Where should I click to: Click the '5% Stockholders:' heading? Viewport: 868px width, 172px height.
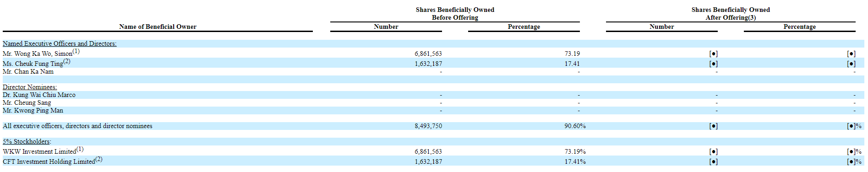pos(27,141)
